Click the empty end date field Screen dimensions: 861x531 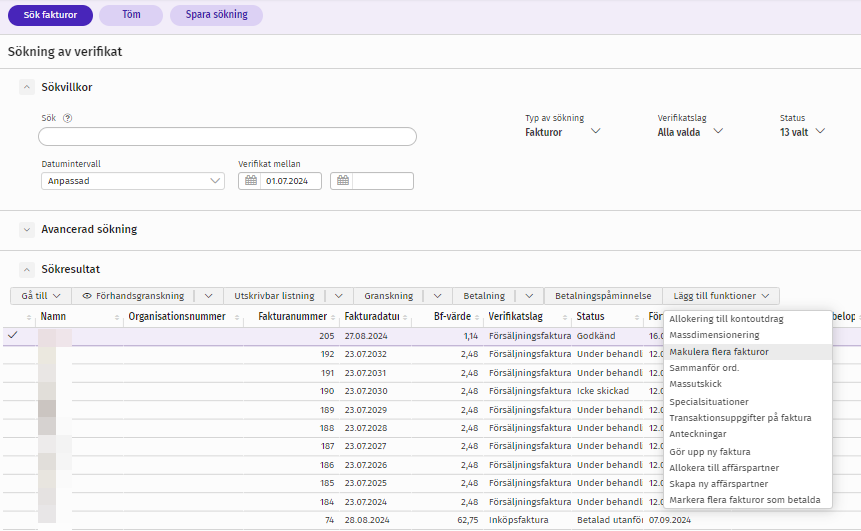[383, 181]
